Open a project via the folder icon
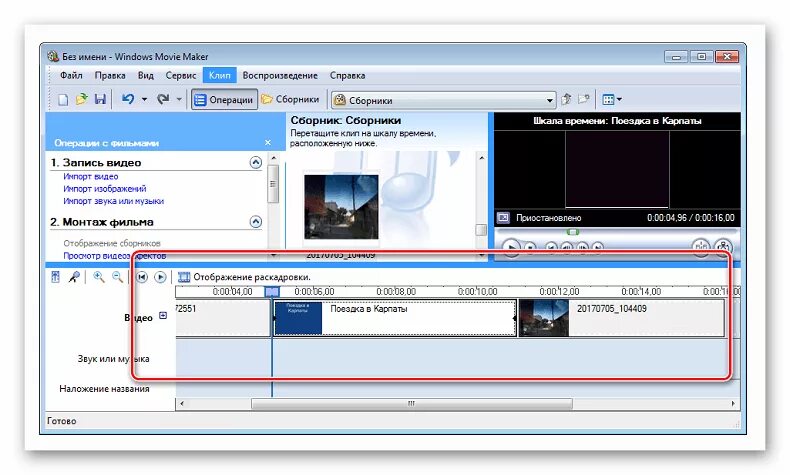Image resolution: width=790 pixels, height=475 pixels. pyautogui.click(x=81, y=99)
